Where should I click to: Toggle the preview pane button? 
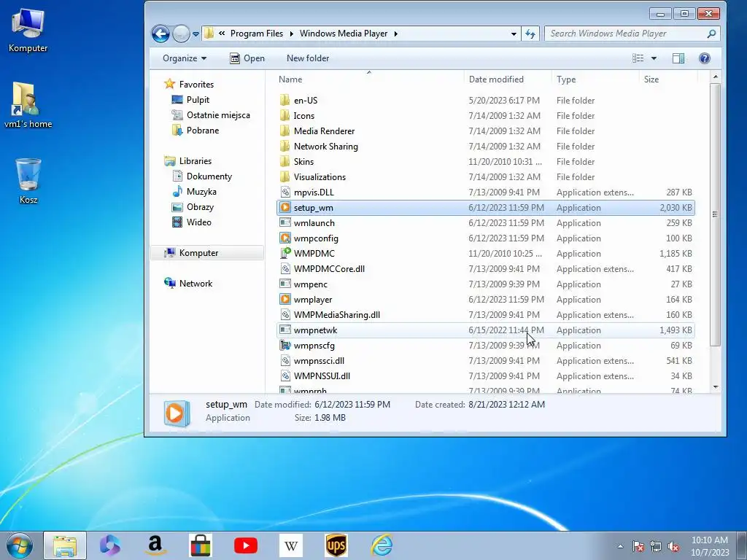(x=678, y=58)
